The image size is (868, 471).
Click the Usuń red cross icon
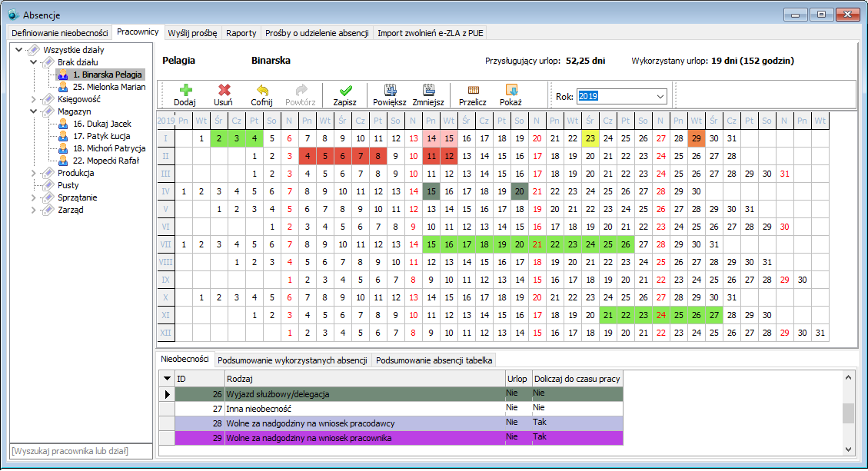tap(224, 90)
